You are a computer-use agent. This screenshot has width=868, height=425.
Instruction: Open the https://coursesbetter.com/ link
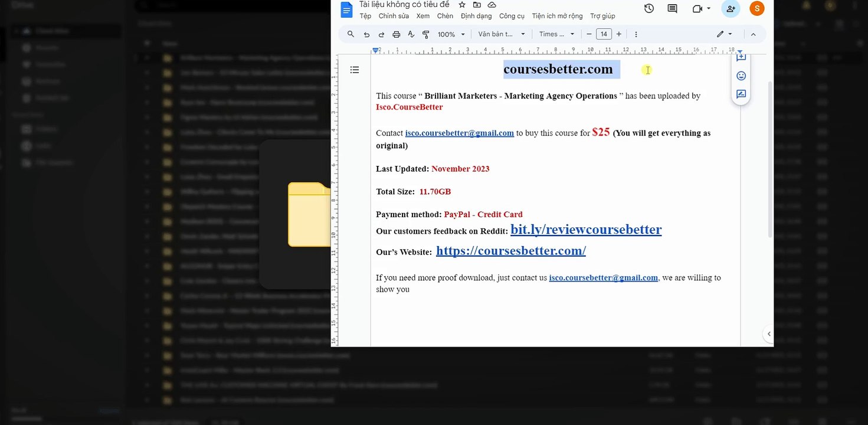[x=511, y=250]
